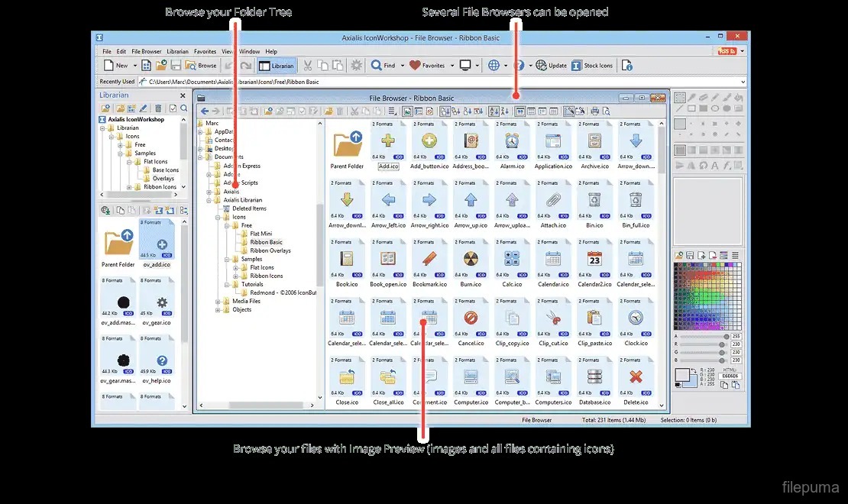Click the printer icon in File Browser toolbar
This screenshot has width=848, height=504.
point(595,111)
